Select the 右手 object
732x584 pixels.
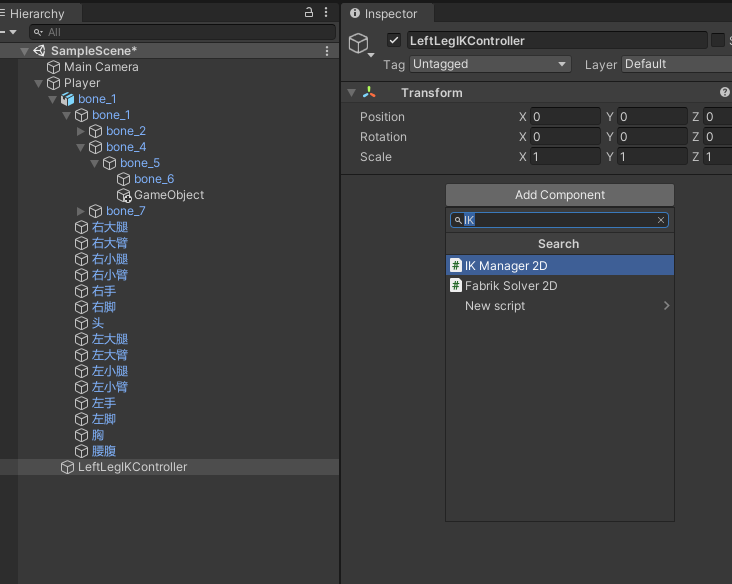pyautogui.click(x=104, y=291)
